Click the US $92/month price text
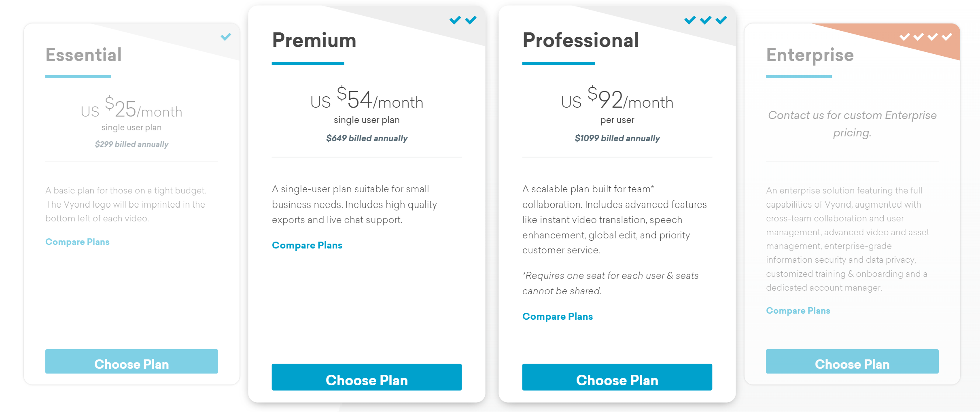The height and width of the screenshot is (412, 980). pyautogui.click(x=617, y=100)
